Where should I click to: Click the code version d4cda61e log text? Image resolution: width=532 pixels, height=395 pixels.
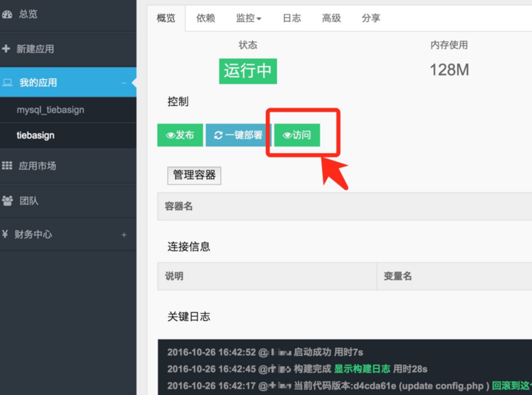(392, 386)
